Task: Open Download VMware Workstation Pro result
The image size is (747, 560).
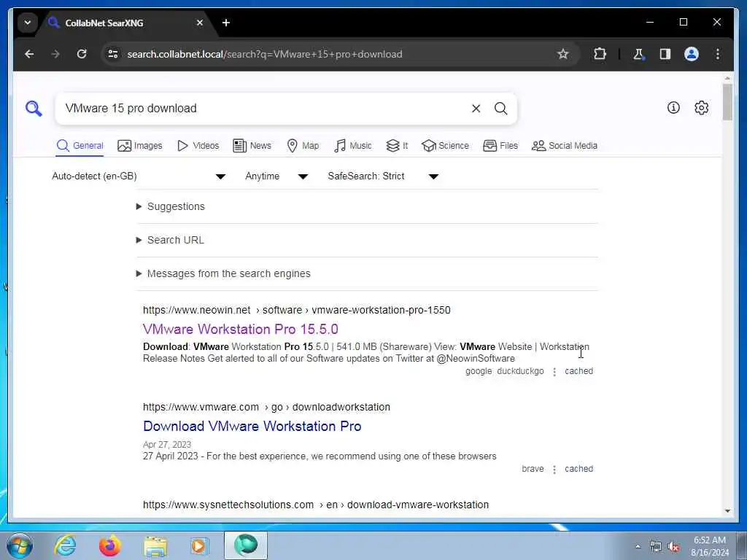Action: 252,426
